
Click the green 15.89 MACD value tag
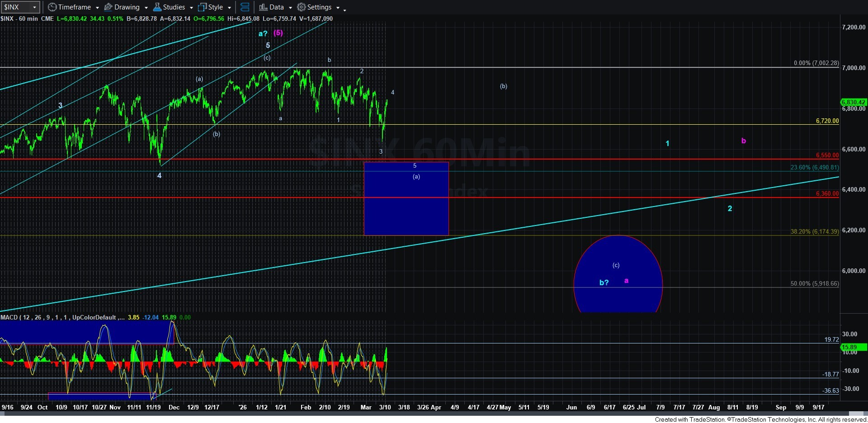853,347
